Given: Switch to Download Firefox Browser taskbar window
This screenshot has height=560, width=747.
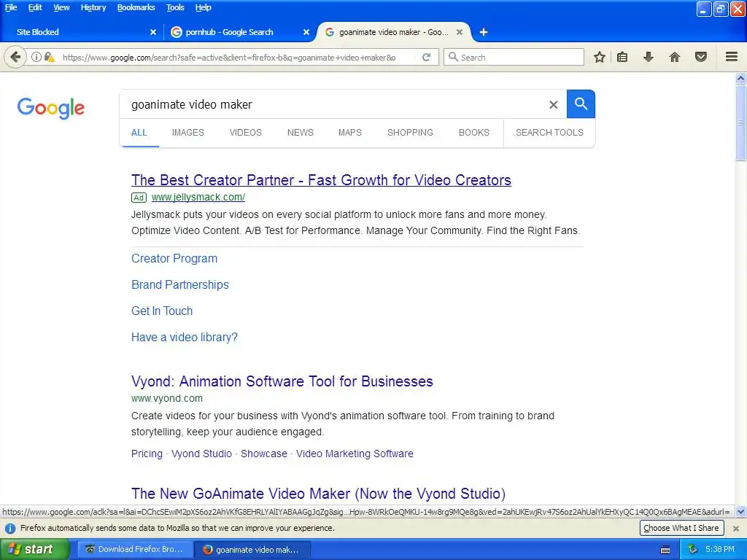Looking at the screenshot, I should point(135,550).
